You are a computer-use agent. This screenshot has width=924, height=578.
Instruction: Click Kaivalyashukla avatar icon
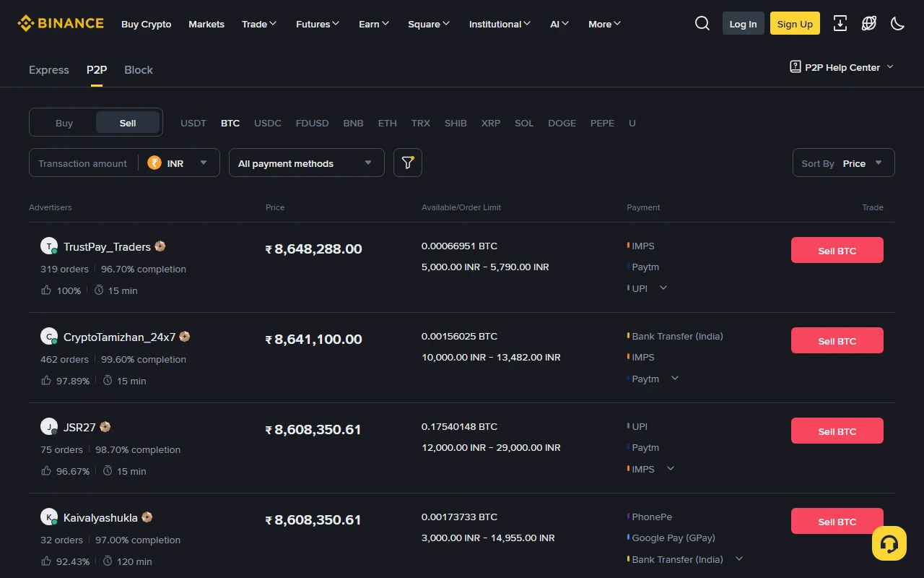[49, 517]
